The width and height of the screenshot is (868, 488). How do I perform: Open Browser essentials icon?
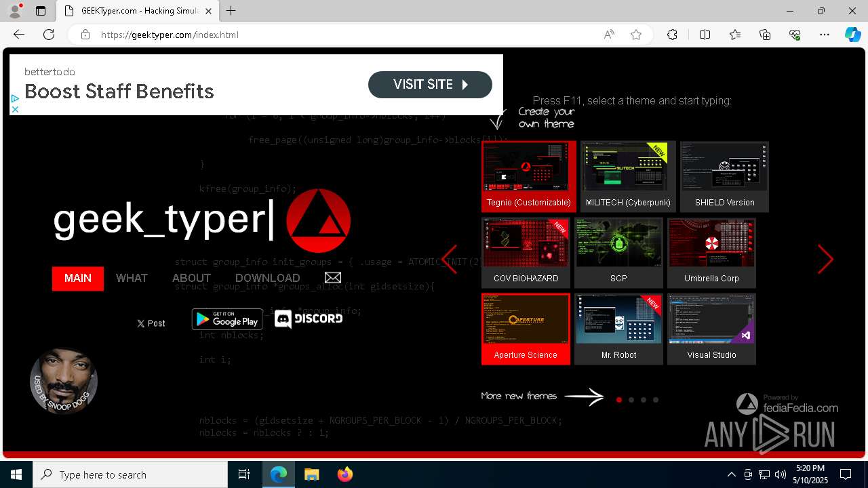795,35
